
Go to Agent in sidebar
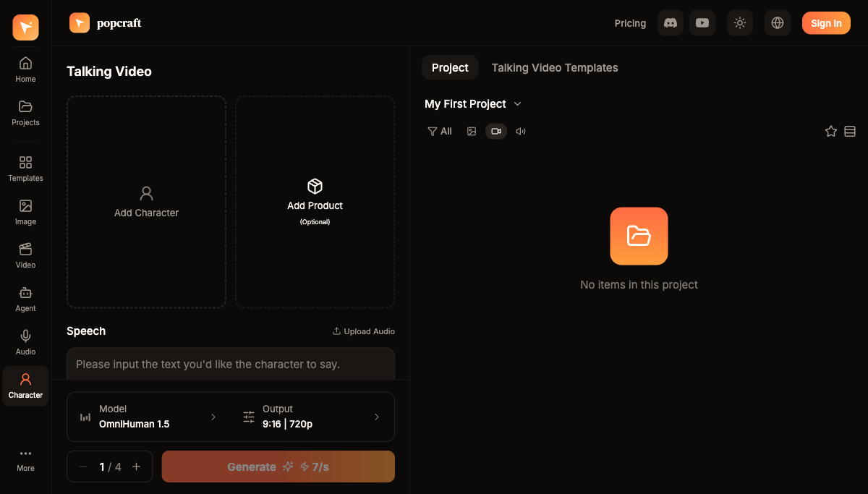pos(25,299)
